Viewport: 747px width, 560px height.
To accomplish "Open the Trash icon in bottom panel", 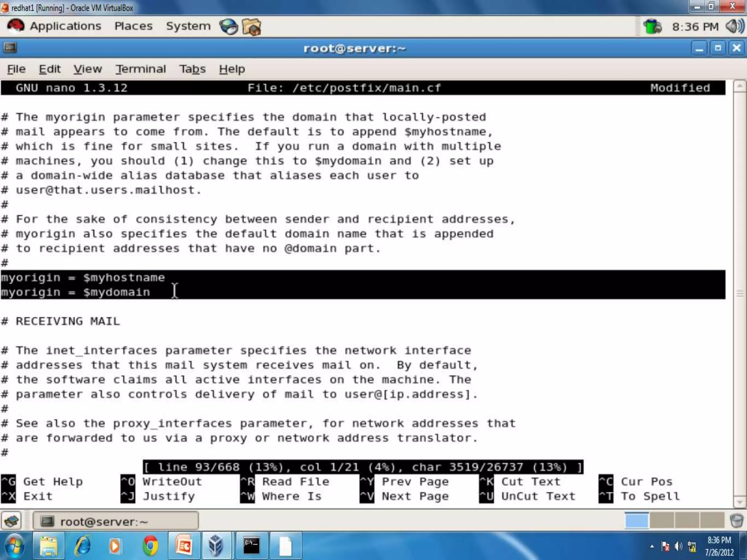I will [x=736, y=521].
